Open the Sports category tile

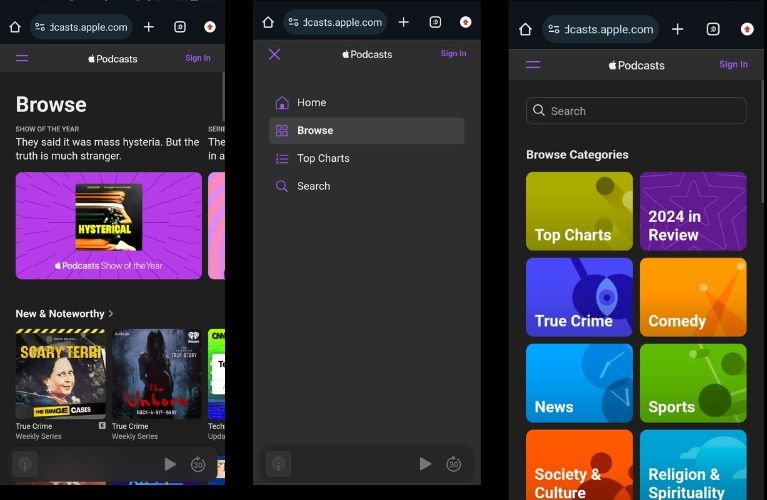click(693, 383)
